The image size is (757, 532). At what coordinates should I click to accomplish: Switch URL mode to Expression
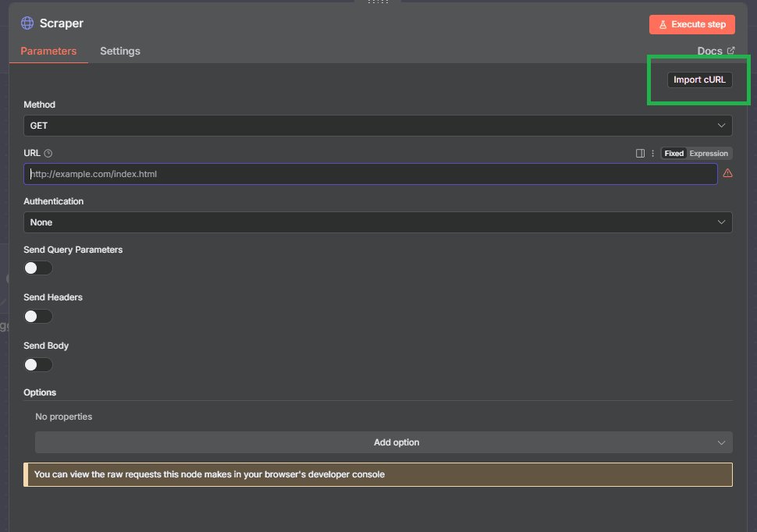click(x=709, y=154)
